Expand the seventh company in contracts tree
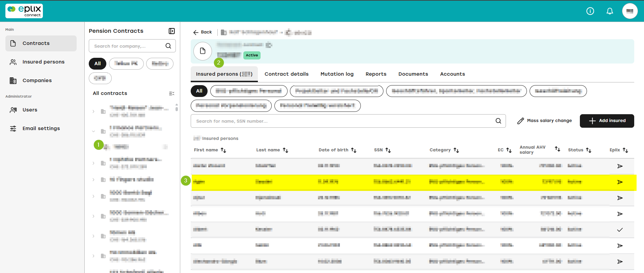Viewport: 644px width, 273px height. 93,236
